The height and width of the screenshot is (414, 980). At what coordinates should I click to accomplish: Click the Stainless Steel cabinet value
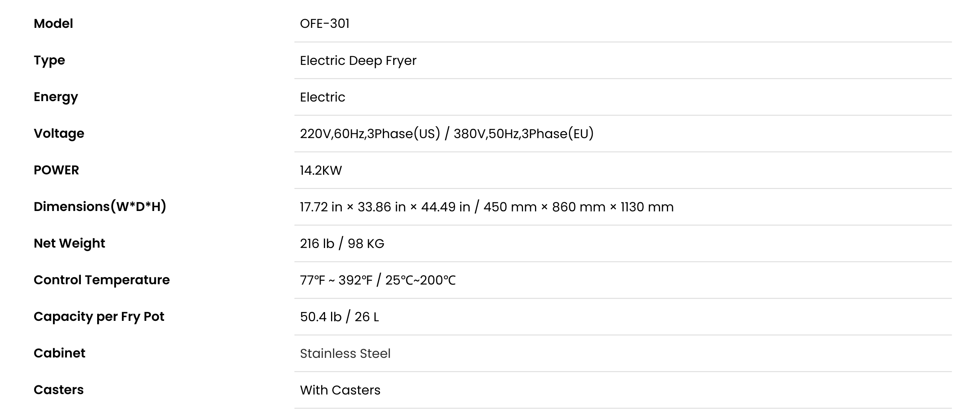pyautogui.click(x=345, y=353)
